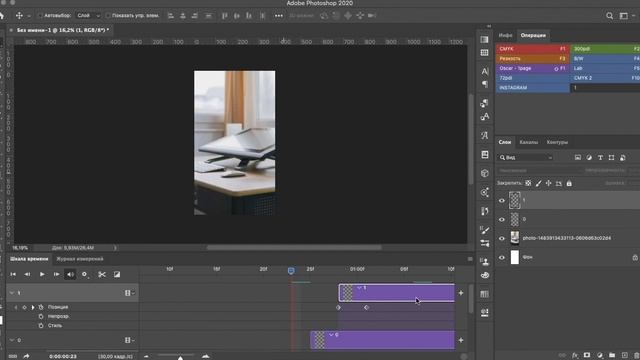Convert to frame animation icon at timeline bottom-left
This screenshot has width=640, height=360.
[x=13, y=356]
